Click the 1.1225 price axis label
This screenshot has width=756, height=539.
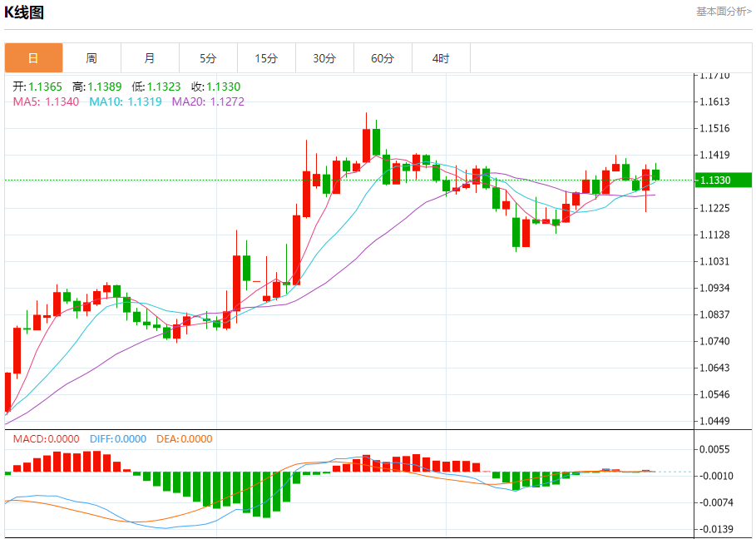click(715, 208)
